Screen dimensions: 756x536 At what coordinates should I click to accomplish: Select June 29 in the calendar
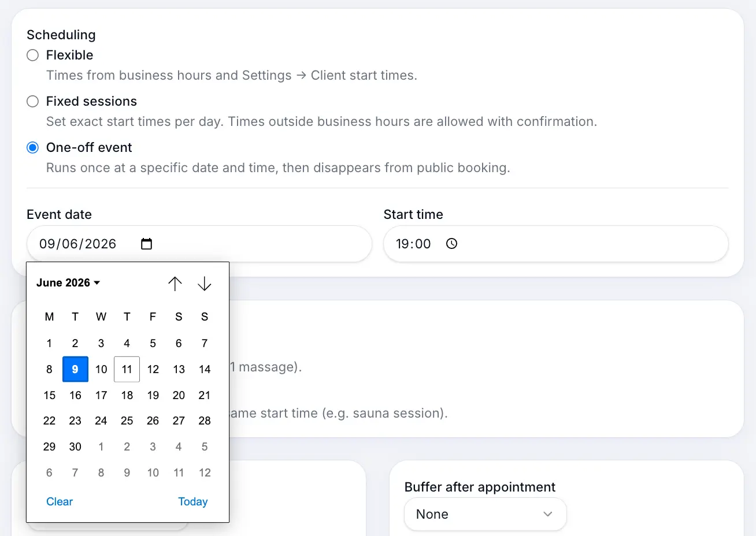click(x=49, y=446)
